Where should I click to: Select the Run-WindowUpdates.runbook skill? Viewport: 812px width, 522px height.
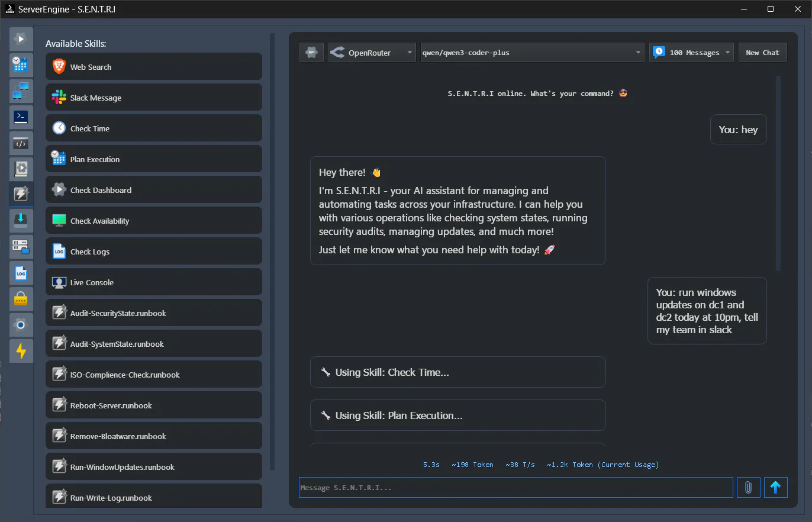click(x=154, y=466)
